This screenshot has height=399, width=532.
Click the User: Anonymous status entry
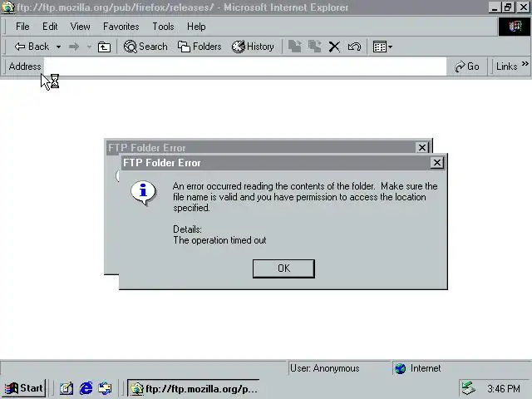[324, 368]
